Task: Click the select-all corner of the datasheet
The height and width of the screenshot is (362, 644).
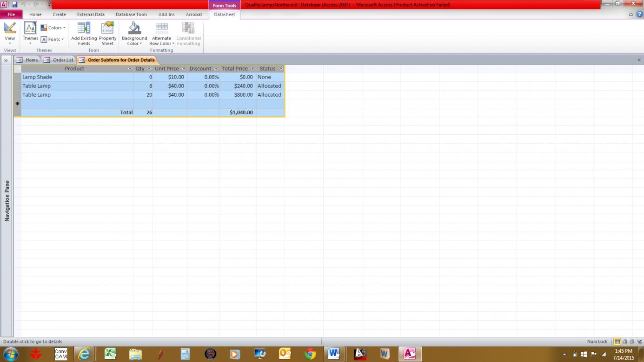Action: (x=18, y=69)
